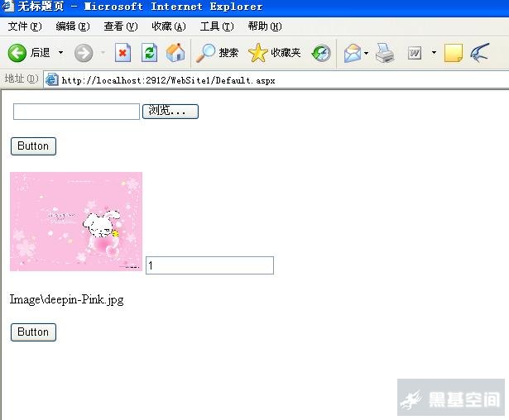Open the 编辑(E) menu
Image resolution: width=509 pixels, height=420 pixels.
pos(73,26)
